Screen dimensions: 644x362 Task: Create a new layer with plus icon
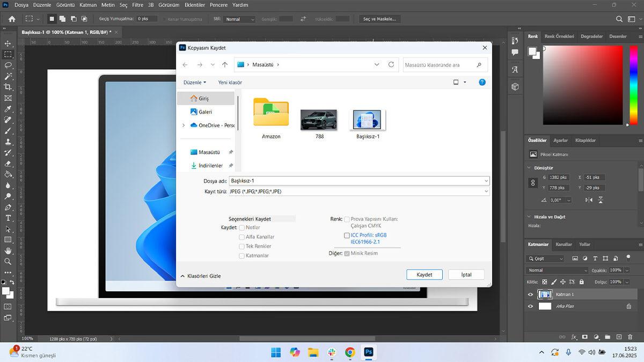[619, 337]
